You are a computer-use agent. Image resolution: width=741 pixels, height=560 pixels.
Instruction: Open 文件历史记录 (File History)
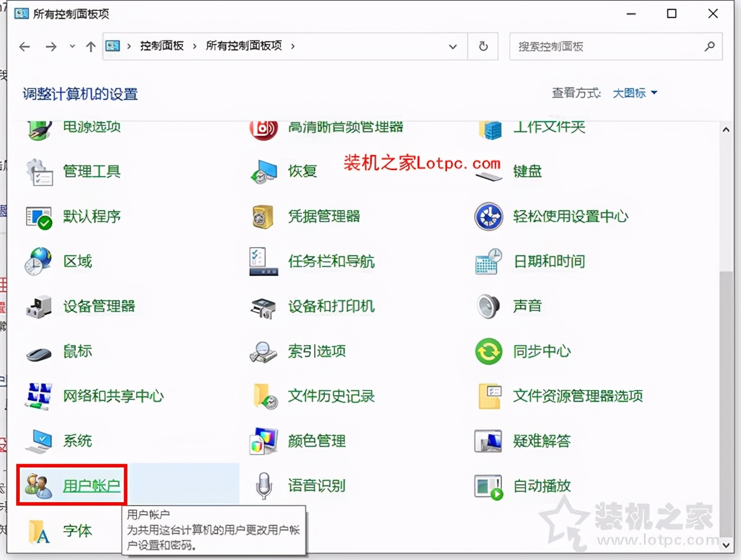coord(331,396)
